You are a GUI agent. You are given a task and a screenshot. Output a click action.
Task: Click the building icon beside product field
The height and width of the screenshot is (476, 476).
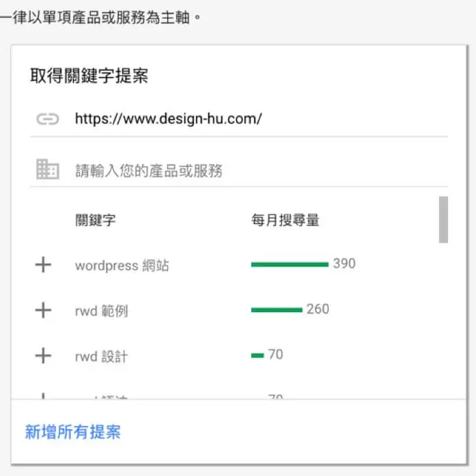[x=48, y=169]
